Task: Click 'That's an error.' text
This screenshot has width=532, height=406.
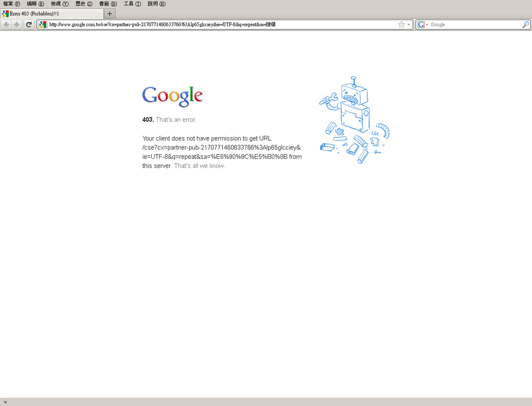Action: click(176, 120)
